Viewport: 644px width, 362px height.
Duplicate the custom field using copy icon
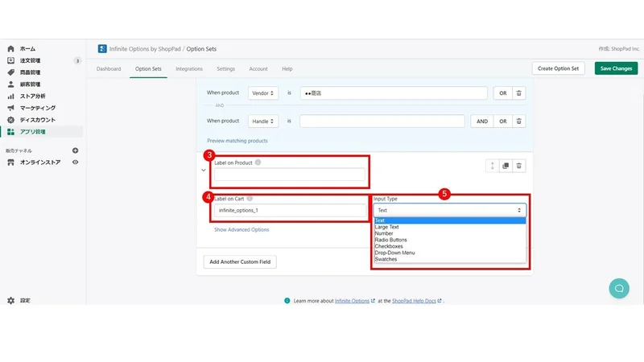click(506, 166)
